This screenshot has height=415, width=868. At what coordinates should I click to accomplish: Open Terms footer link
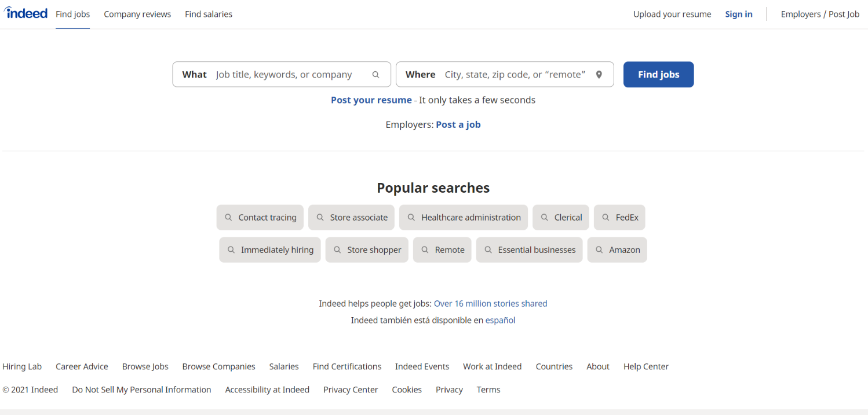(x=488, y=390)
